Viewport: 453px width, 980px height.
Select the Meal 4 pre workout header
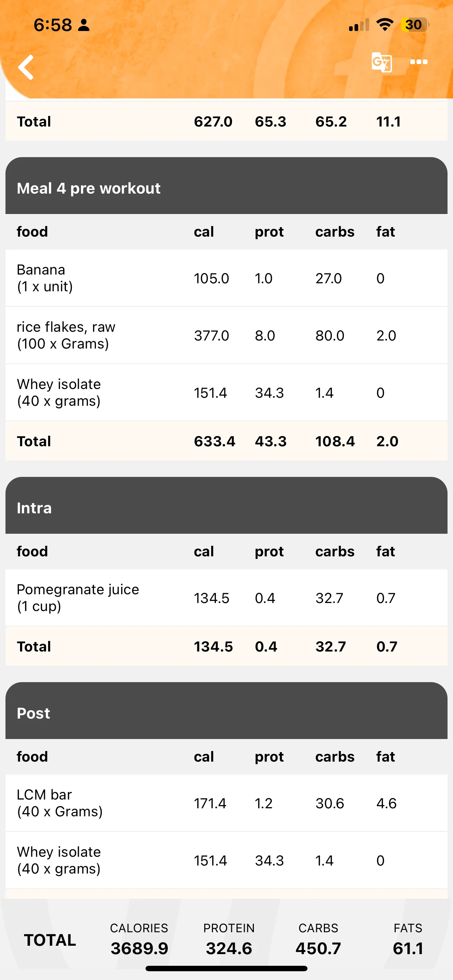coord(226,186)
